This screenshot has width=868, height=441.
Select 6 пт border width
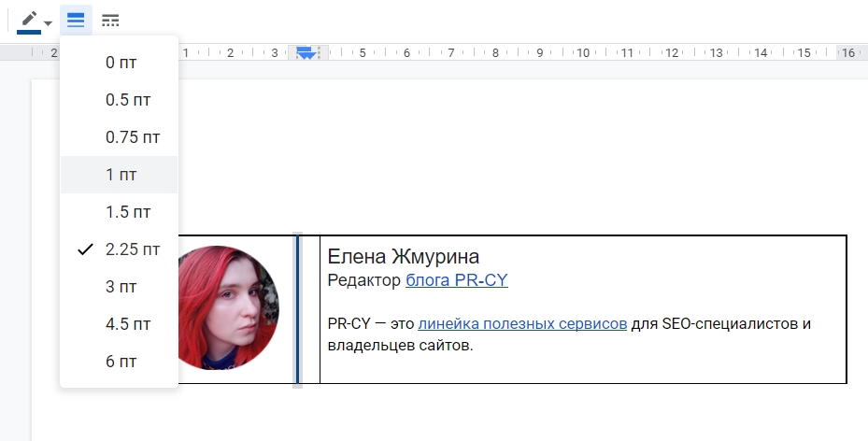(x=119, y=362)
